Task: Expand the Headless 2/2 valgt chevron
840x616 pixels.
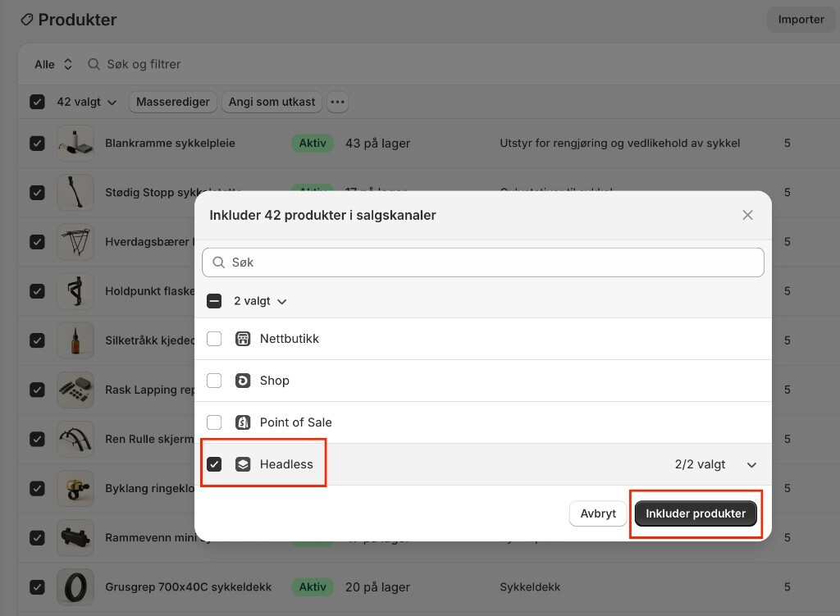Action: [x=751, y=465]
